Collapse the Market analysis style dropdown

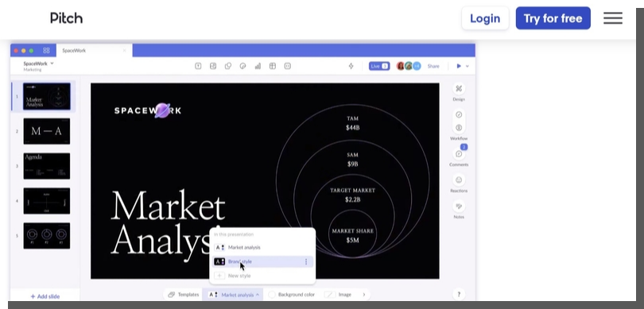point(234,295)
